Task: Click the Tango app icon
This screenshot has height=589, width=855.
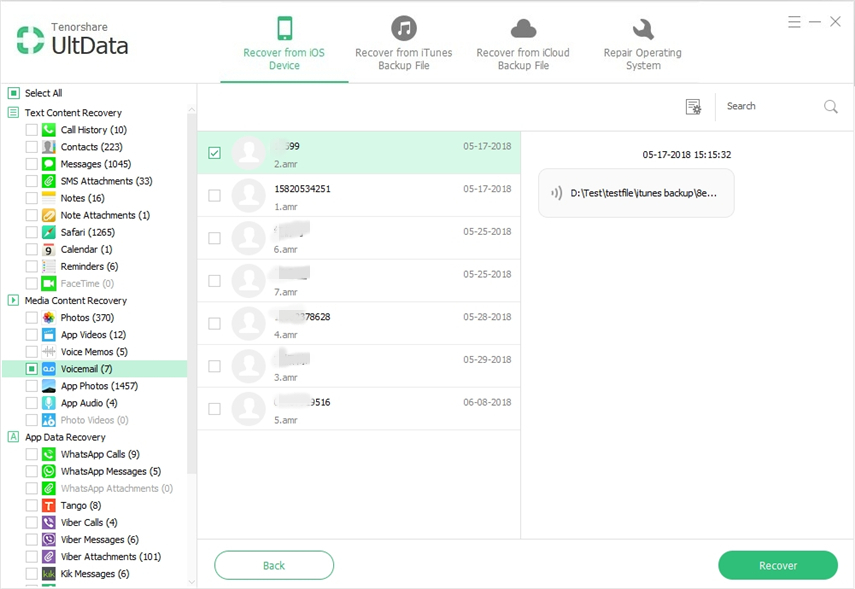Action: coord(48,505)
